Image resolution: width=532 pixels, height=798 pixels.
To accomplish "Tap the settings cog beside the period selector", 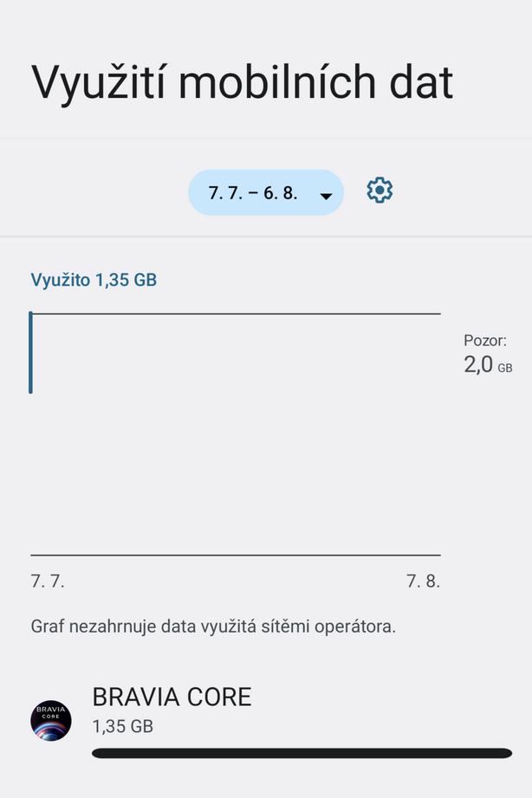I will pyautogui.click(x=379, y=191).
